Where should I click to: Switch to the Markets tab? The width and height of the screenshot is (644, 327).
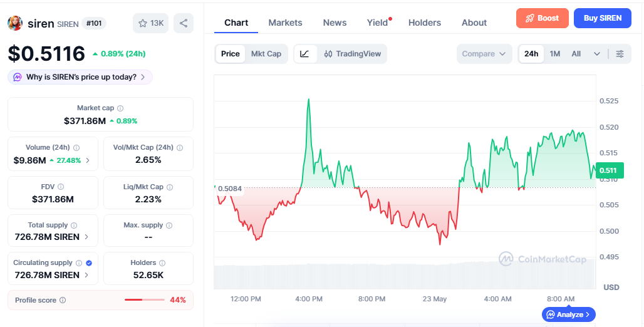coord(285,23)
